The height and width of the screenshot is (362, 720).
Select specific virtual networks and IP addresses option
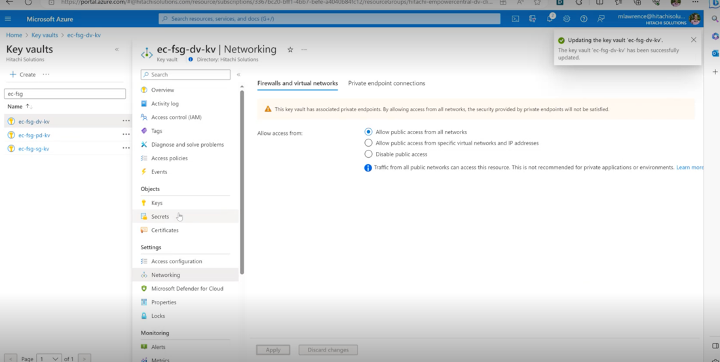tap(368, 143)
